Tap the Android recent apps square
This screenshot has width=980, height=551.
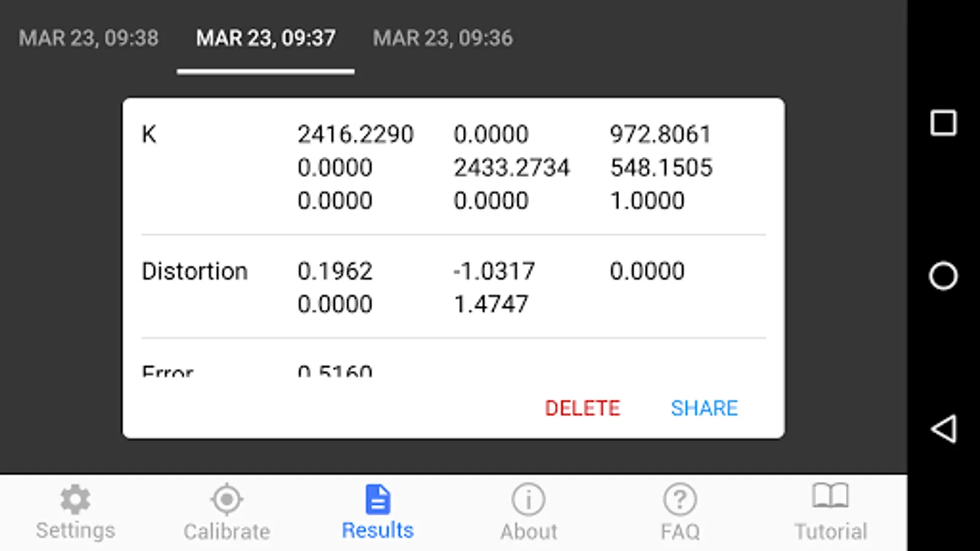(x=943, y=122)
